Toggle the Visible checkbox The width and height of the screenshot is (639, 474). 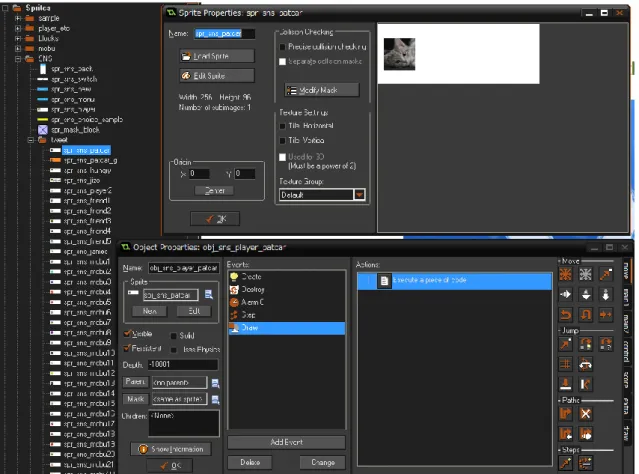127,334
